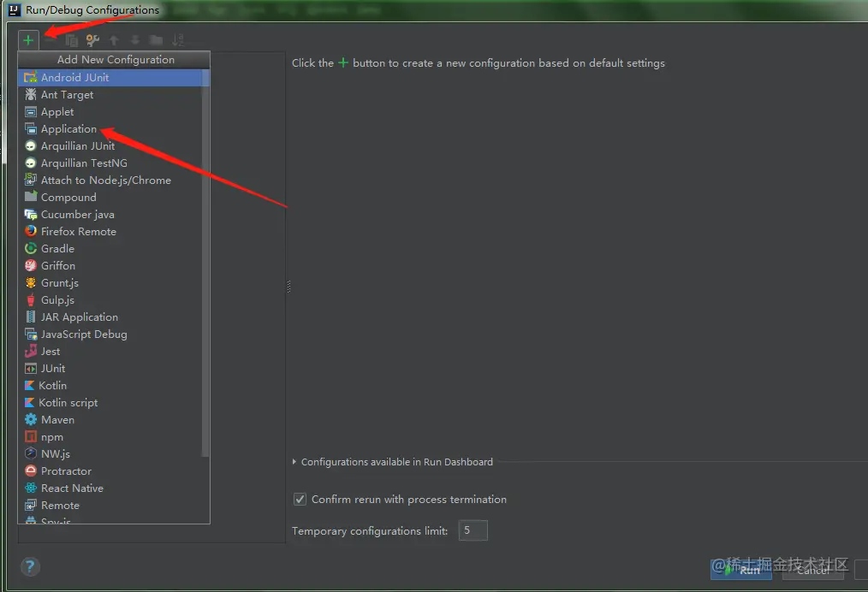This screenshot has width=868, height=592.
Task: Click the Run button
Action: click(x=741, y=570)
